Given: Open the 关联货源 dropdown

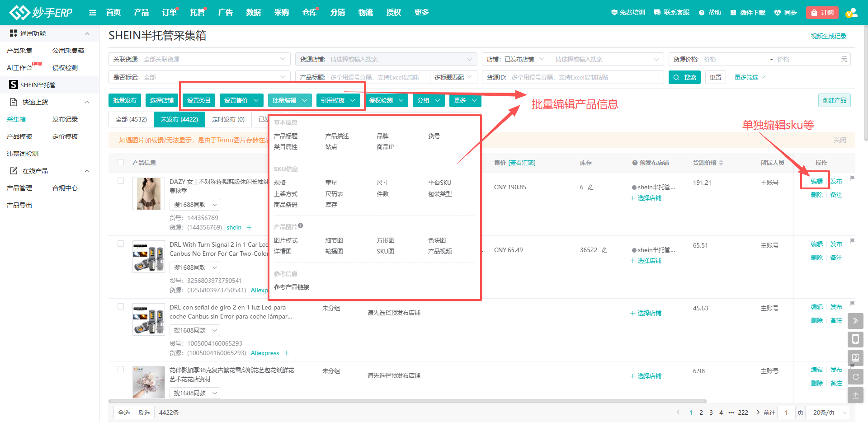Looking at the screenshot, I should coord(199,59).
